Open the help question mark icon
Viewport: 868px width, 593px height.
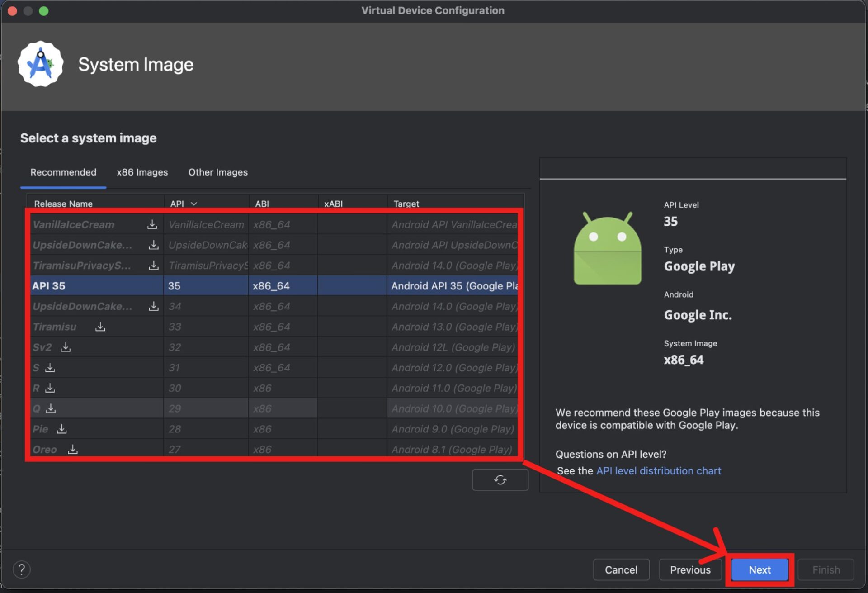point(22,569)
